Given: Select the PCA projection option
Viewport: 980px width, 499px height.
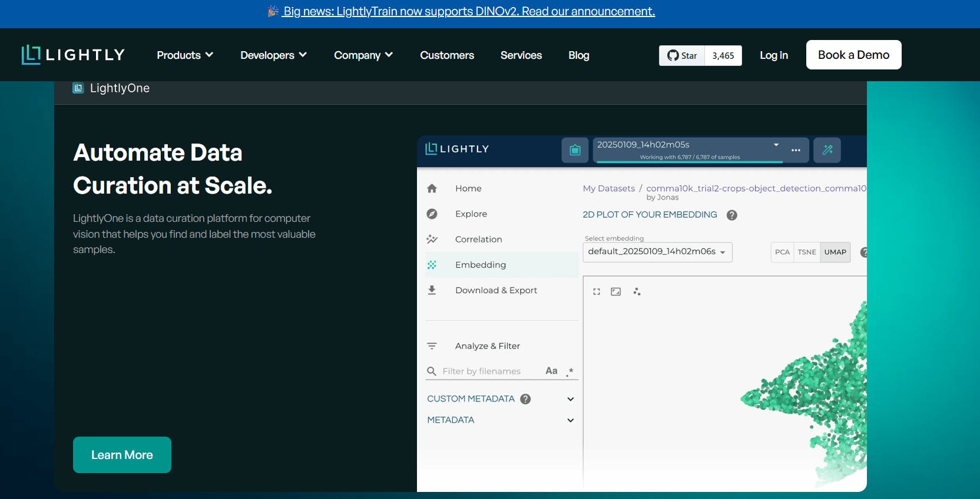Looking at the screenshot, I should pos(782,252).
